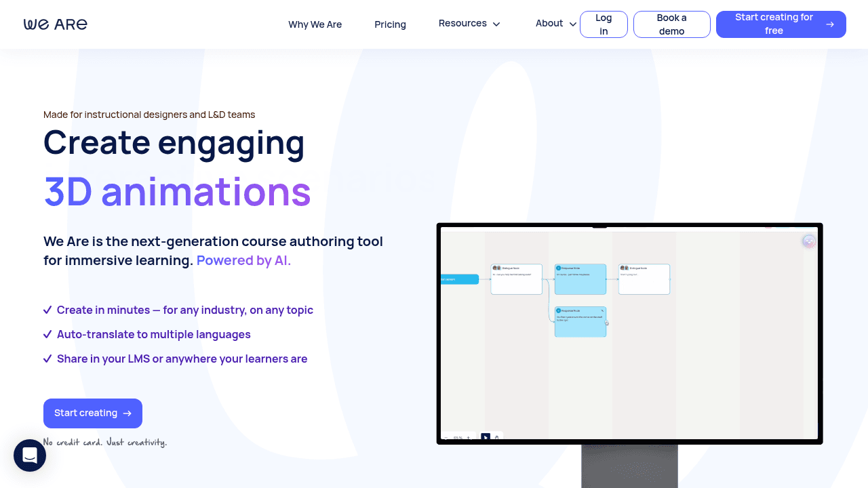Image resolution: width=868 pixels, height=488 pixels.
Task: Toggle the checkmark beside 'Auto-translate to multiple languages'
Action: (x=47, y=334)
